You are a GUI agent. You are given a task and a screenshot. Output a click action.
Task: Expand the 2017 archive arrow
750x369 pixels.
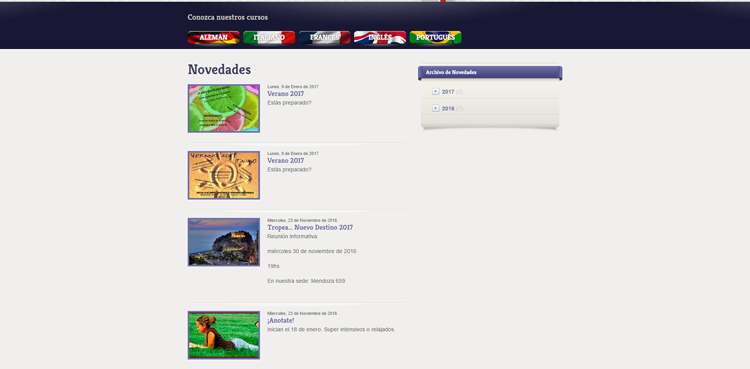(436, 91)
